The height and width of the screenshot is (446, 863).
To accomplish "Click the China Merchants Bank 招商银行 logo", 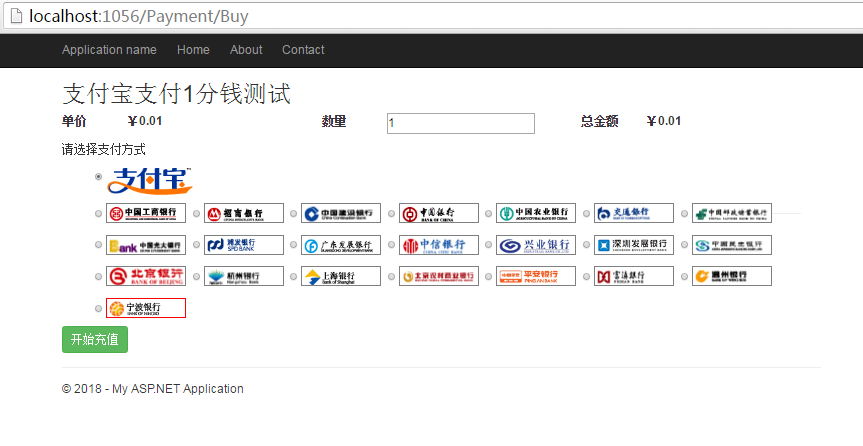I will pyautogui.click(x=244, y=213).
